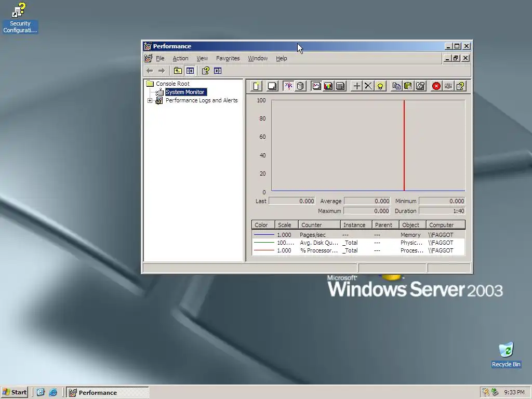Click the Parent column header
Viewport: 532px width, 399px height.
pyautogui.click(x=385, y=225)
